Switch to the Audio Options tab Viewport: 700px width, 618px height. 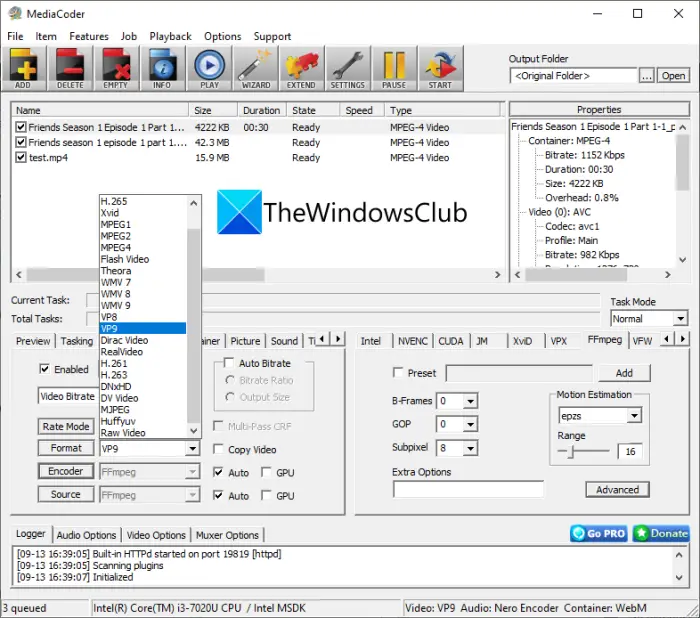pyautogui.click(x=86, y=535)
